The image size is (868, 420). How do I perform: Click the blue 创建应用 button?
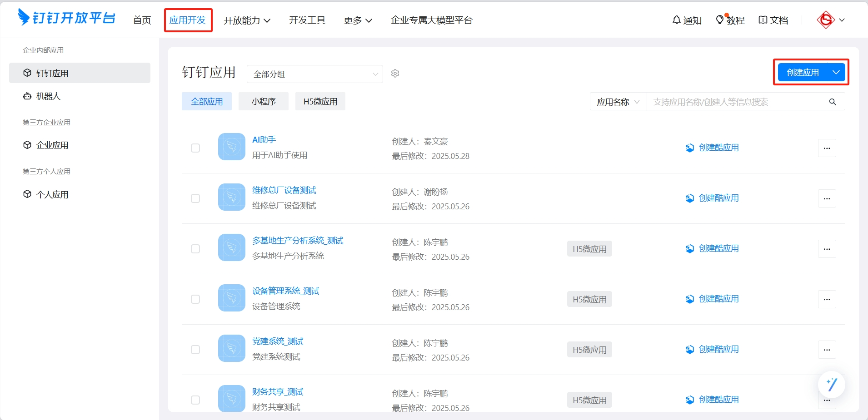[x=803, y=72]
